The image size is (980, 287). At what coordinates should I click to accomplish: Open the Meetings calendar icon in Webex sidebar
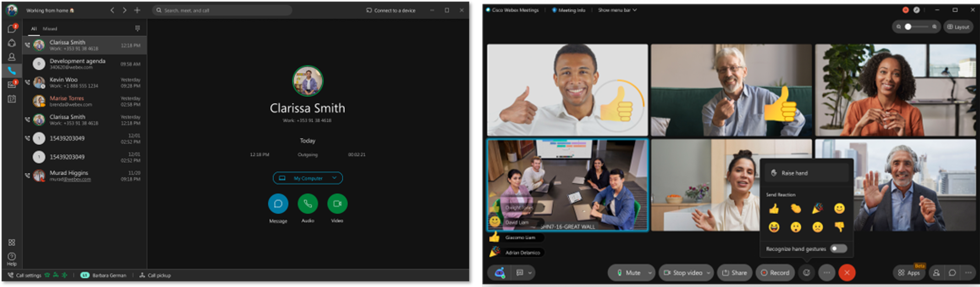(x=12, y=99)
